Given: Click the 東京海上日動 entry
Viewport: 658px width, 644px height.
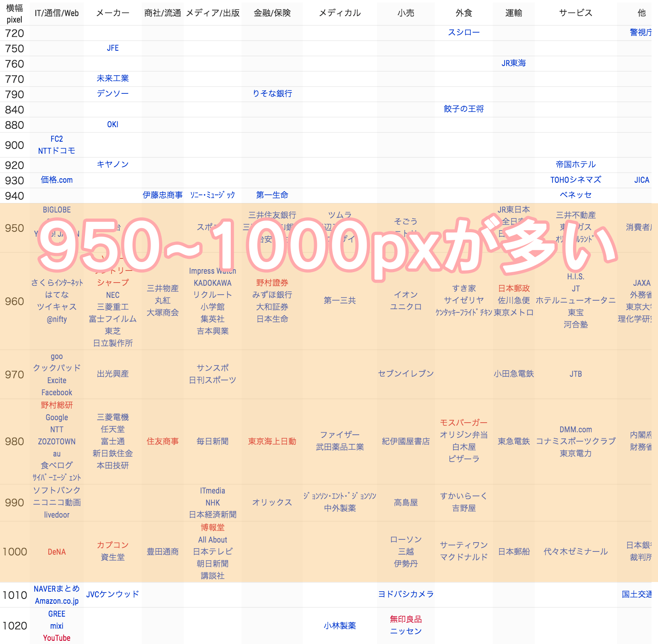Looking at the screenshot, I should (272, 442).
